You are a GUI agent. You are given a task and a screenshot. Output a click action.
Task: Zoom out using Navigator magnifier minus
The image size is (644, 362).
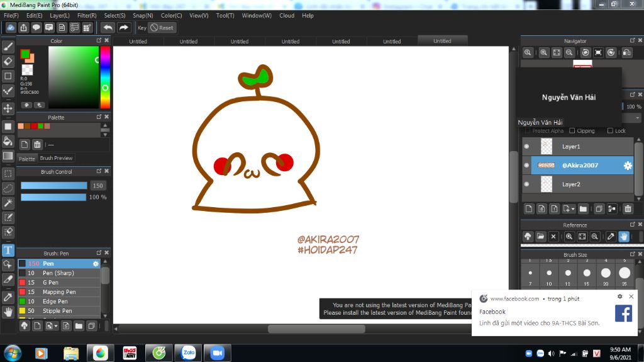(x=569, y=53)
